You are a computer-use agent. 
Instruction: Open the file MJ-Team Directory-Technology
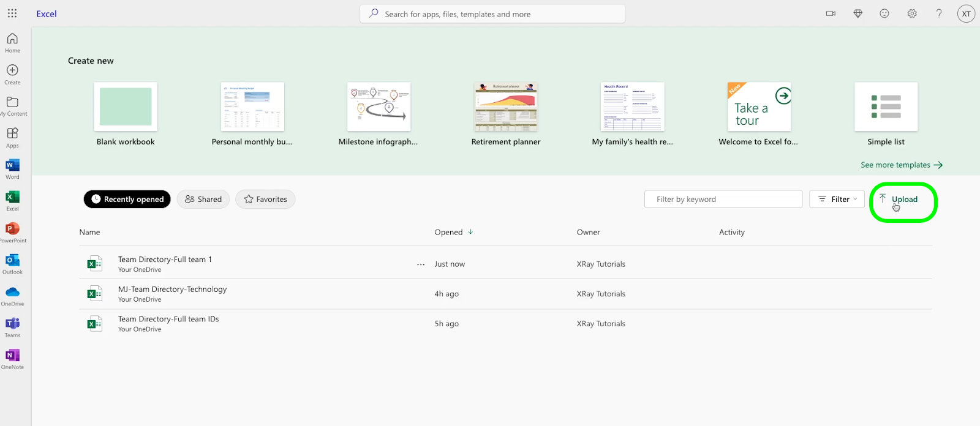point(172,290)
